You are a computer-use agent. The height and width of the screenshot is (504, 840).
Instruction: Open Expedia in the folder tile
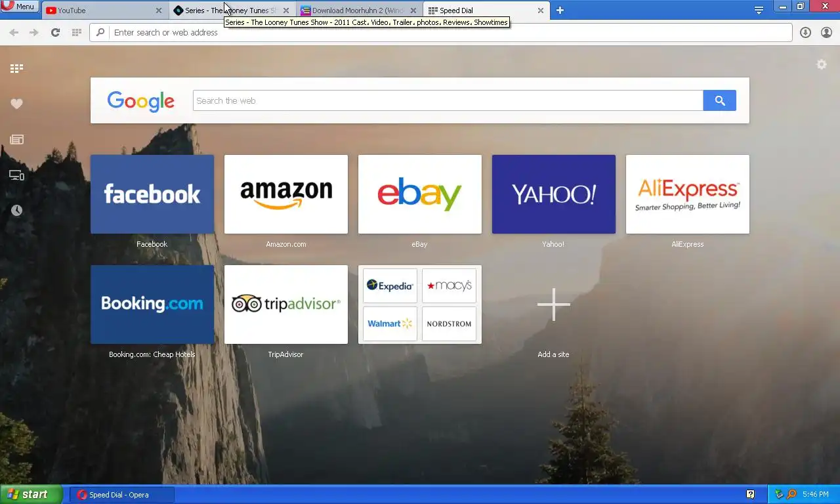pos(390,285)
